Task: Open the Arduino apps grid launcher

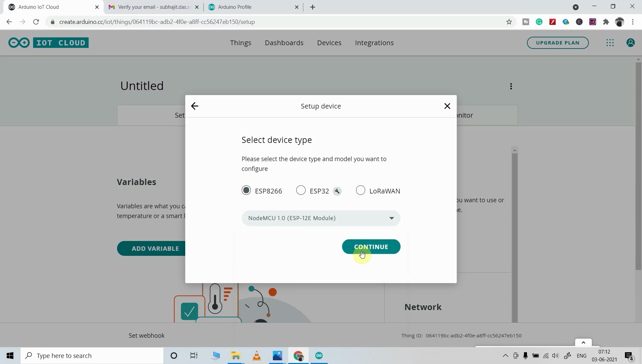Action: pyautogui.click(x=610, y=43)
